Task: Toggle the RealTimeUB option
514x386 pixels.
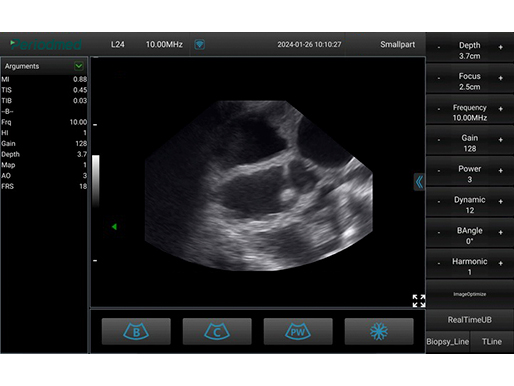Action: [x=470, y=320]
